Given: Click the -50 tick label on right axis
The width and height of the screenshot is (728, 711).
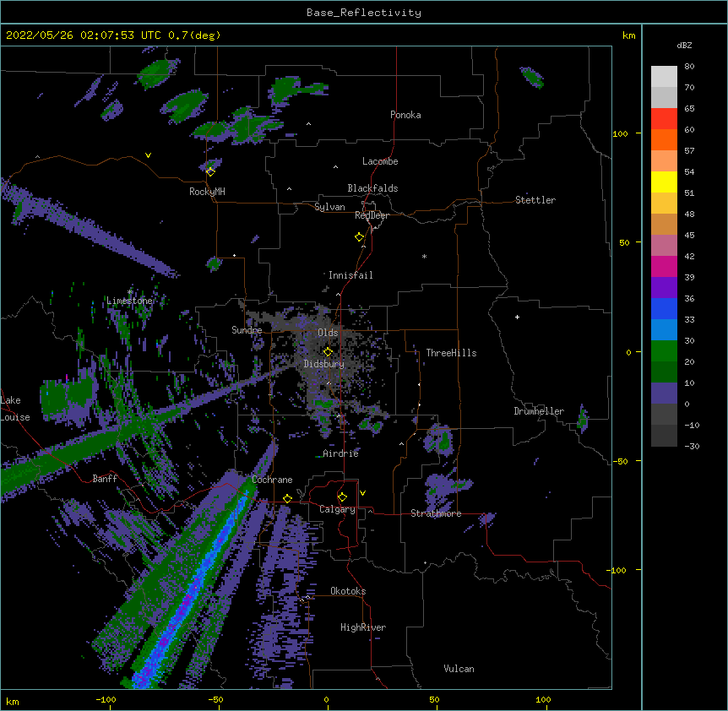Looking at the screenshot, I should pos(620,461).
